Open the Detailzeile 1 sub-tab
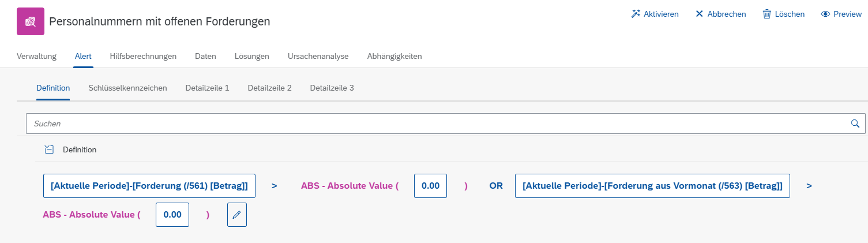Image resolution: width=868 pixels, height=243 pixels. tap(208, 88)
